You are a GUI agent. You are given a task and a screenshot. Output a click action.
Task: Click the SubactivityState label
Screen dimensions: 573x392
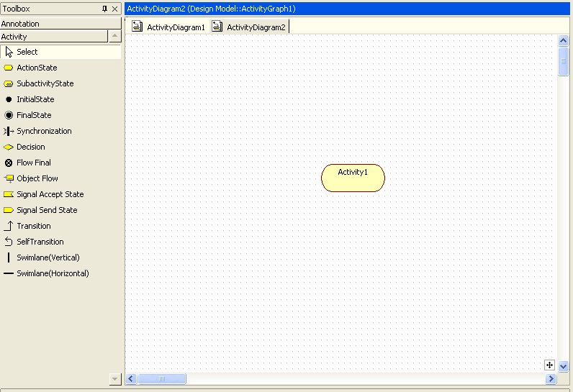coord(45,83)
